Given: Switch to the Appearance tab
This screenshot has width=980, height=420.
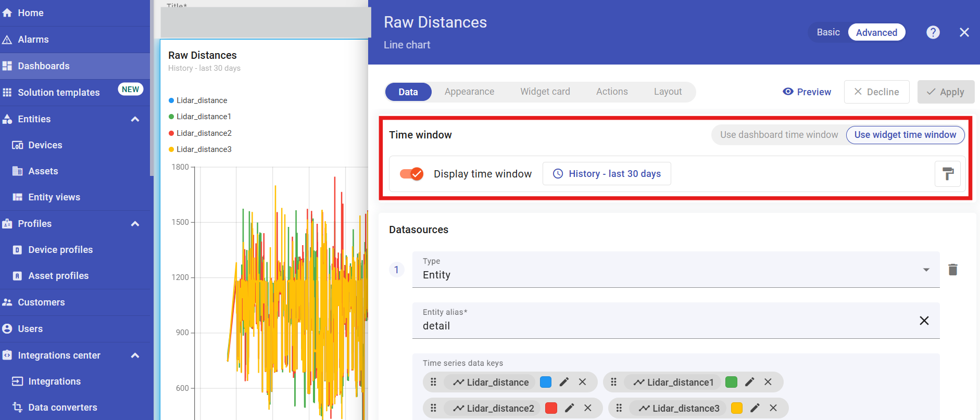Looking at the screenshot, I should click(x=469, y=92).
